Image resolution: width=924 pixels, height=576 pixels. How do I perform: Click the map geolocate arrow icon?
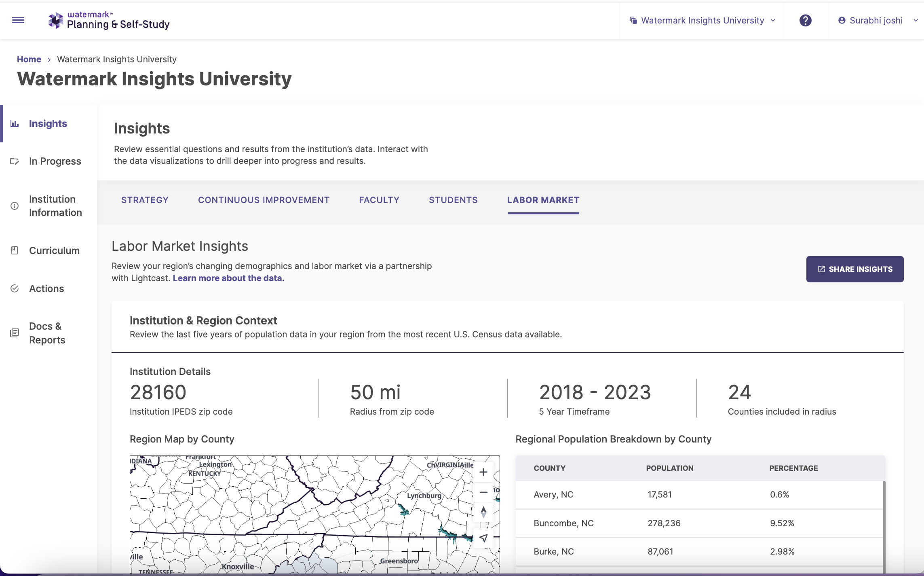coord(483,538)
